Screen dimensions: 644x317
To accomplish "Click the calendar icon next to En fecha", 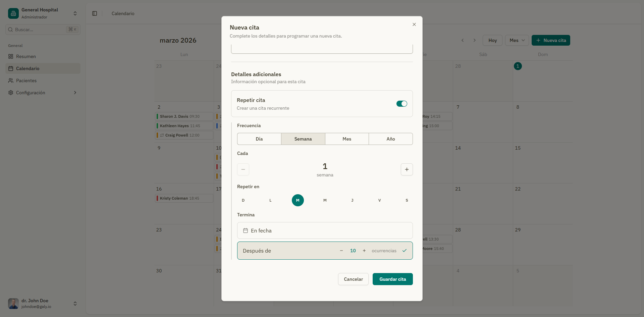I will [x=246, y=230].
